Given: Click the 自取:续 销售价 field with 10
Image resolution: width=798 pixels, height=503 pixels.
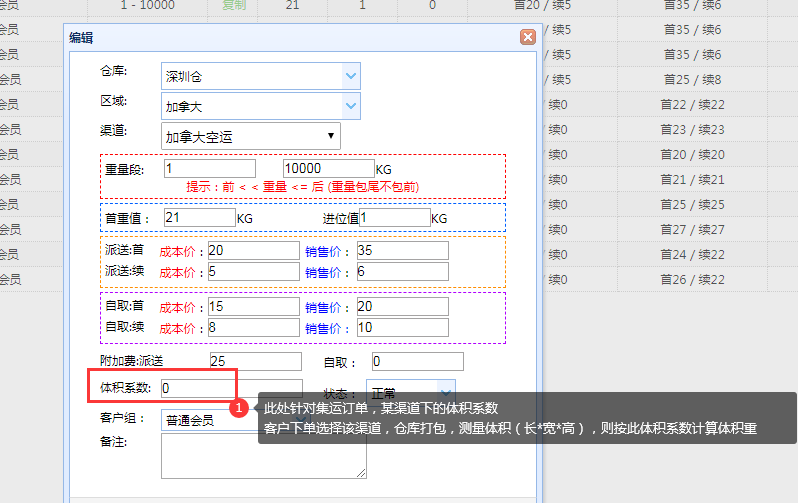Looking at the screenshot, I should 403,327.
